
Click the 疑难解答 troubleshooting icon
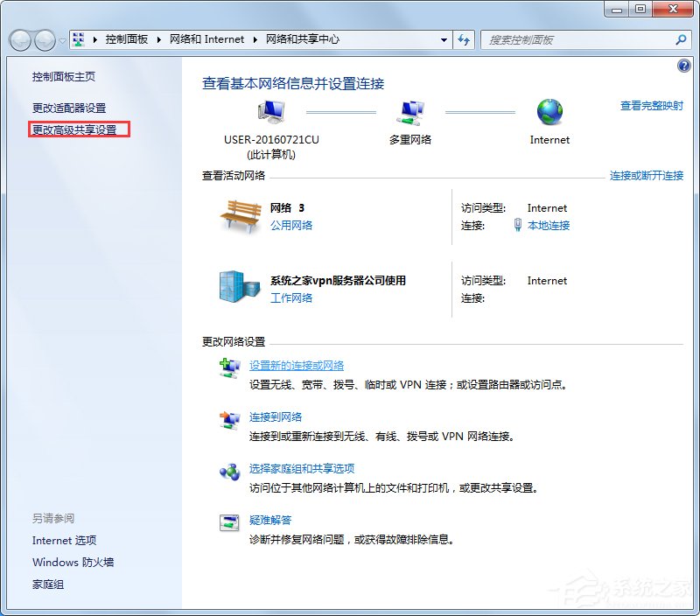(229, 522)
